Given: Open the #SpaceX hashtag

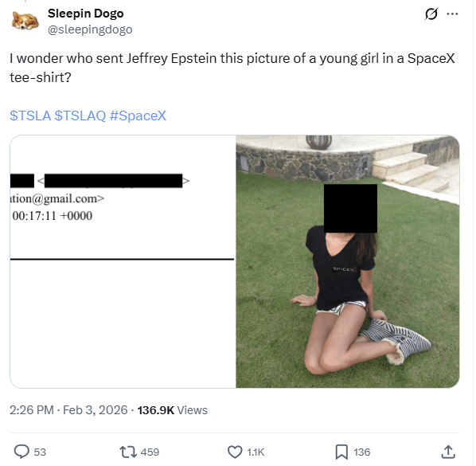Looking at the screenshot, I should [138, 116].
